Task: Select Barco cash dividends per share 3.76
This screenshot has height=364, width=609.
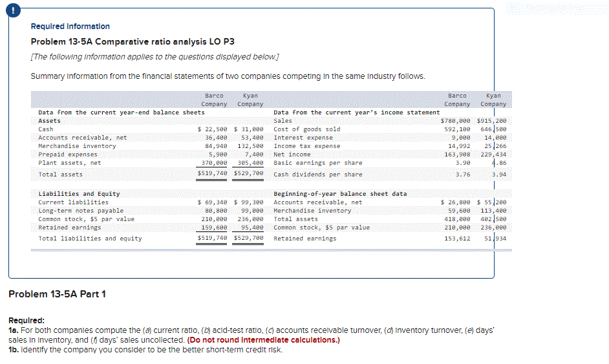Action: pyautogui.click(x=463, y=175)
